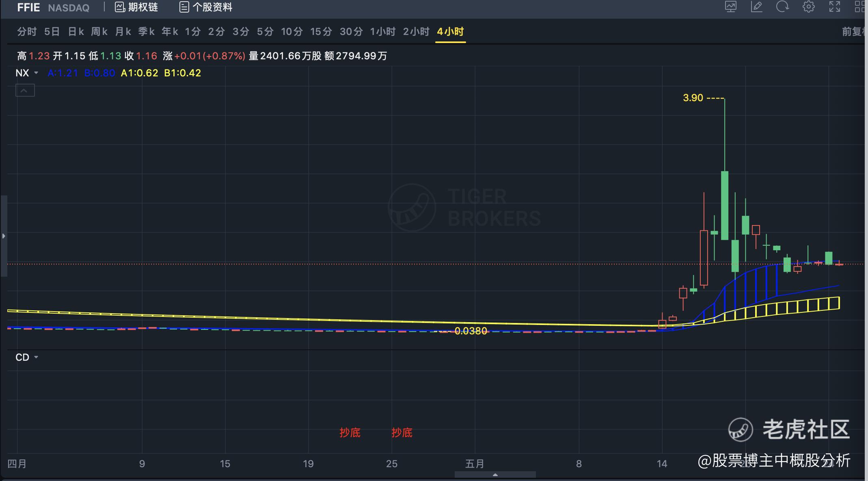Activate the drawing pencil tool icon
868x481 pixels.
[x=757, y=7]
